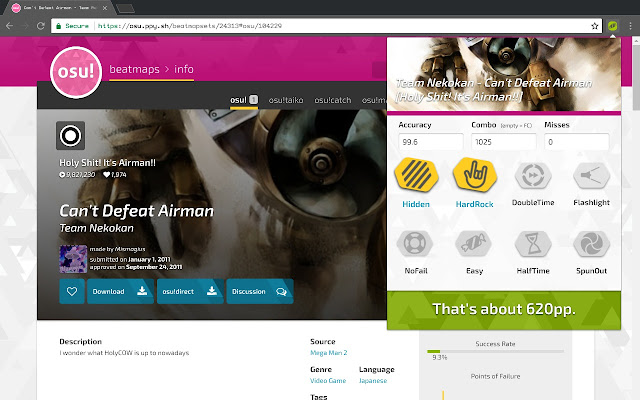Click the popup beatmap title banner
The height and width of the screenshot is (400, 640).
click(504, 74)
